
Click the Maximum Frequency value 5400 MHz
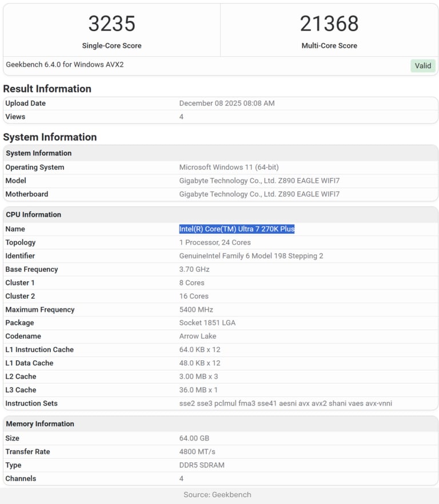click(196, 310)
